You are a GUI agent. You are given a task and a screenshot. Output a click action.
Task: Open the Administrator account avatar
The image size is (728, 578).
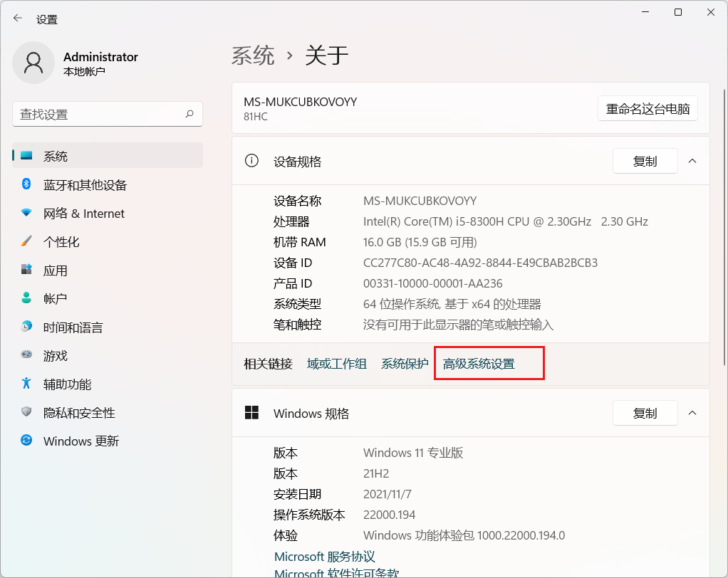pyautogui.click(x=33, y=63)
